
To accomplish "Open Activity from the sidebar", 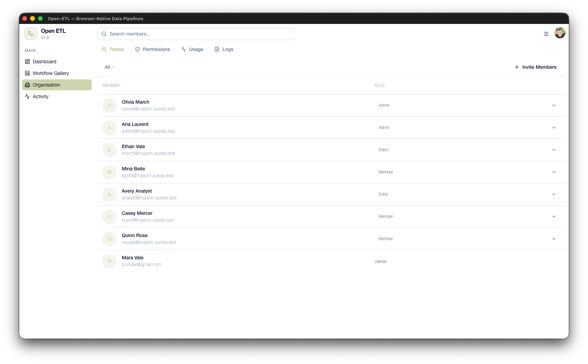I will pyautogui.click(x=57, y=96).
